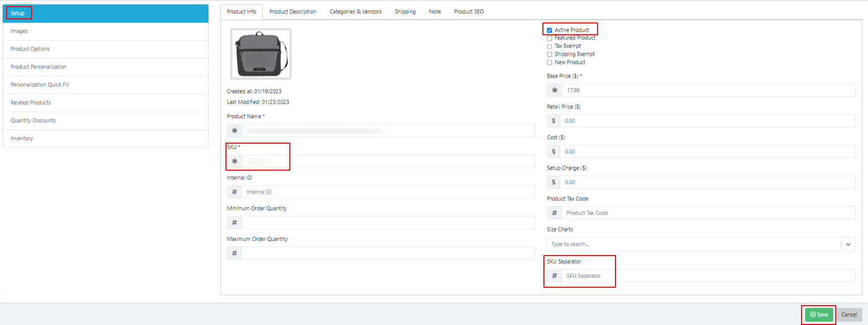Switch to the Product Info tab
This screenshot has width=868, height=325.
coord(242,12)
